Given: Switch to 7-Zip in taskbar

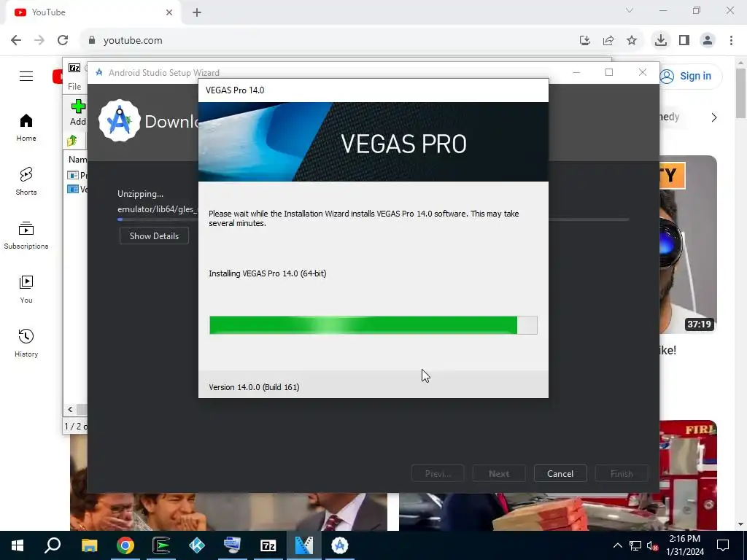Looking at the screenshot, I should (x=268, y=545).
